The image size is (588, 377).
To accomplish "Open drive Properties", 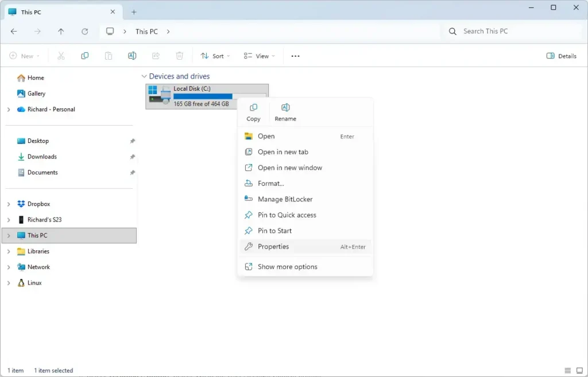I will [x=305, y=247].
